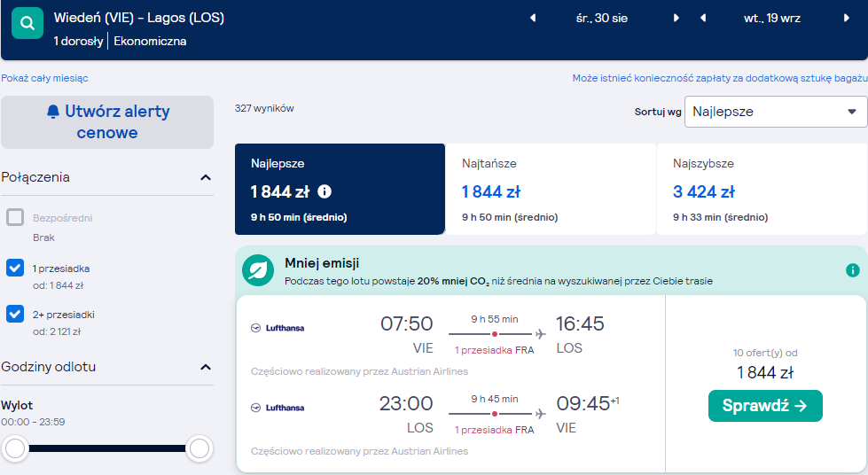Viewport: 868px width, 475px height.
Task: Click the Sprawdź button
Action: (x=765, y=406)
